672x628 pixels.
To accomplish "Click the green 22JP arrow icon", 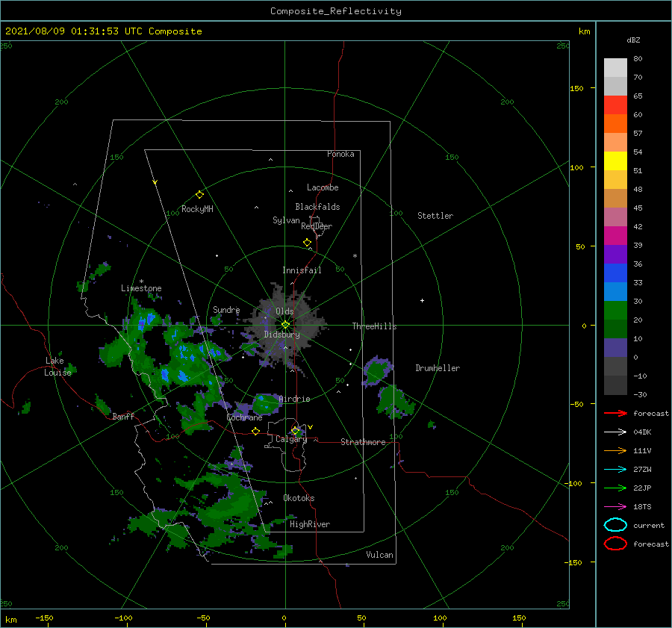I will [615, 488].
